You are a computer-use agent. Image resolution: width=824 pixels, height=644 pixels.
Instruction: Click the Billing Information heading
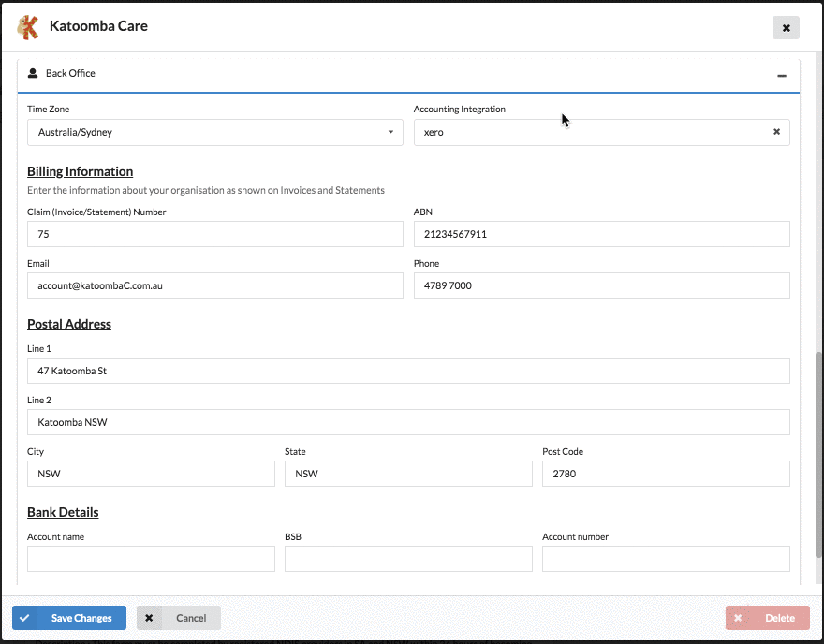click(80, 172)
